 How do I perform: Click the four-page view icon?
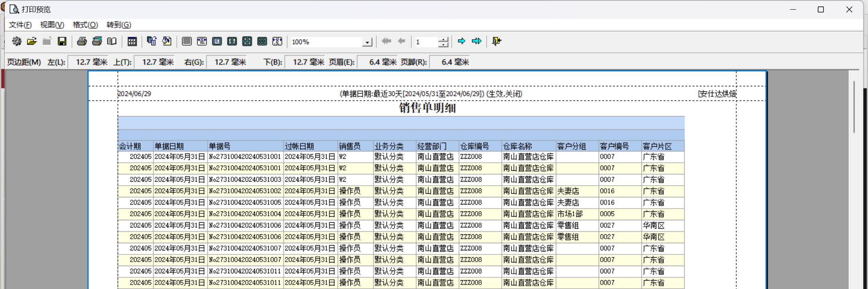click(x=247, y=41)
